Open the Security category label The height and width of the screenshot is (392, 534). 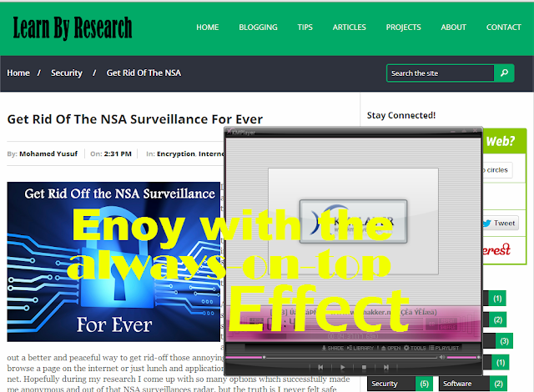(x=391, y=384)
